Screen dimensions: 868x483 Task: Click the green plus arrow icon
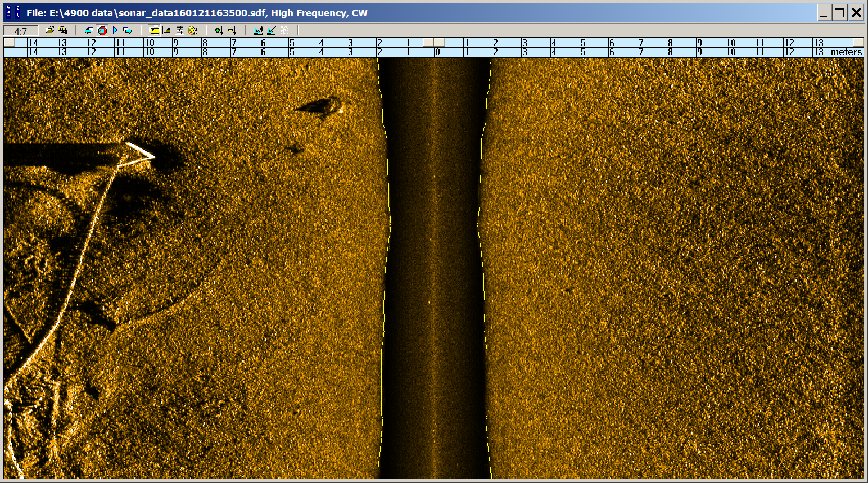tap(219, 30)
